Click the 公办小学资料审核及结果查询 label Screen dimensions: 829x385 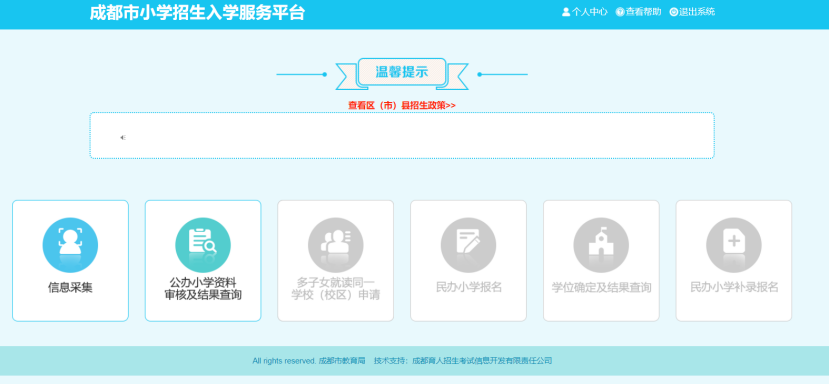click(203, 289)
